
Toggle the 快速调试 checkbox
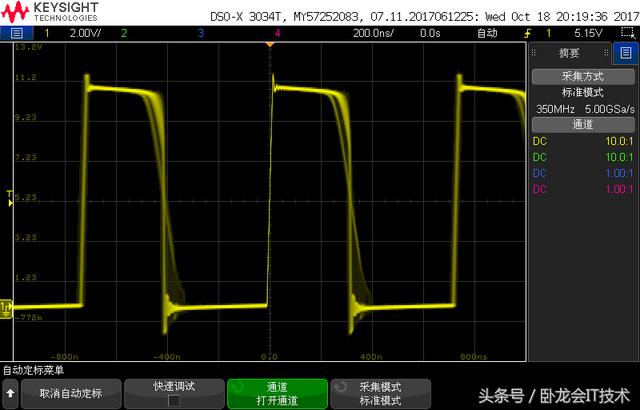coord(174,400)
